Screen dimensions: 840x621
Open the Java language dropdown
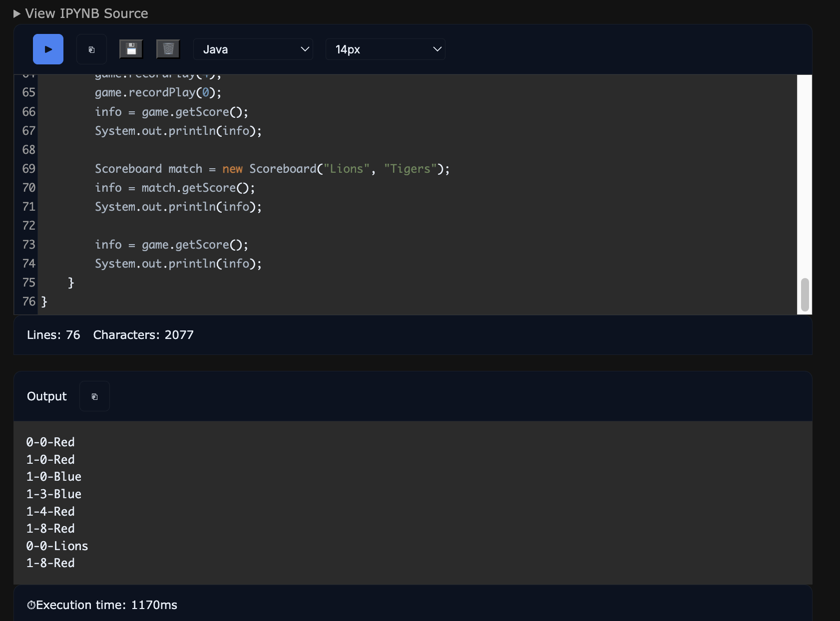[253, 49]
